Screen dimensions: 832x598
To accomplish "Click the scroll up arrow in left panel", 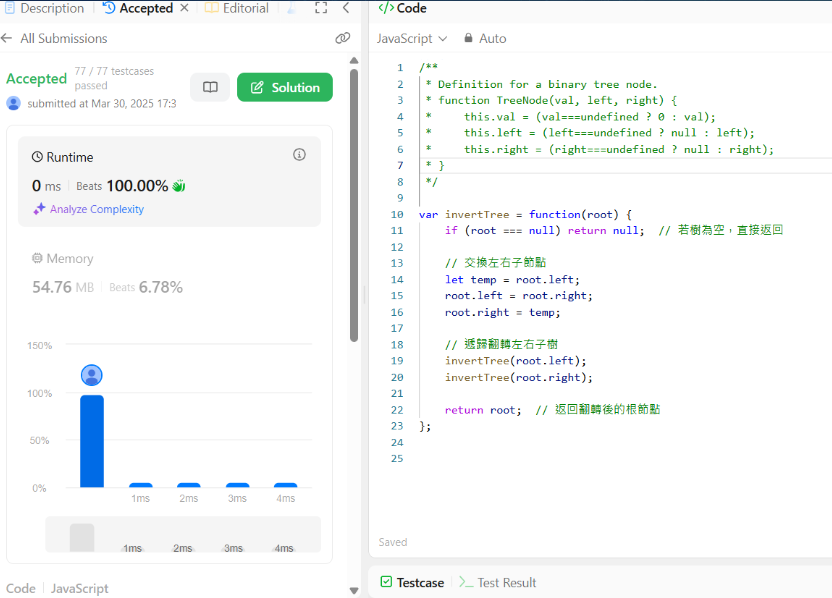I will (x=354, y=60).
